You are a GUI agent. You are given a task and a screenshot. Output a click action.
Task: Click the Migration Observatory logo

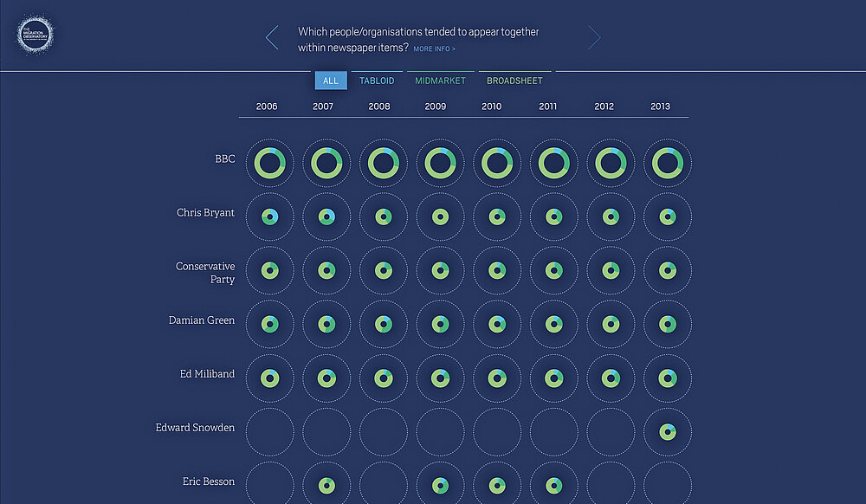pyautogui.click(x=36, y=36)
